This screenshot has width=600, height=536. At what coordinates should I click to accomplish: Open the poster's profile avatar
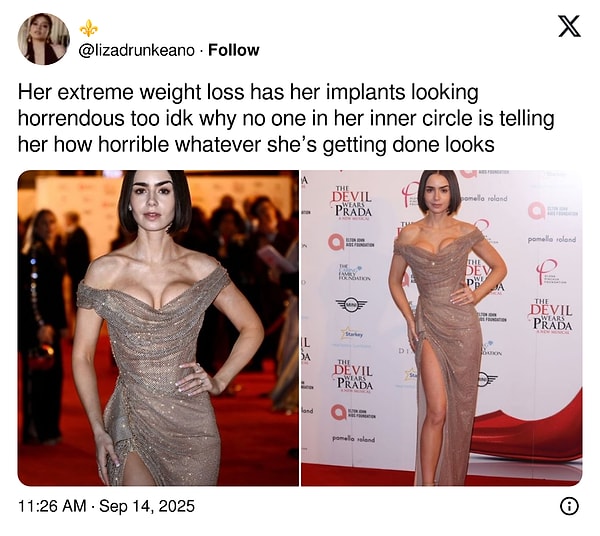click(44, 39)
